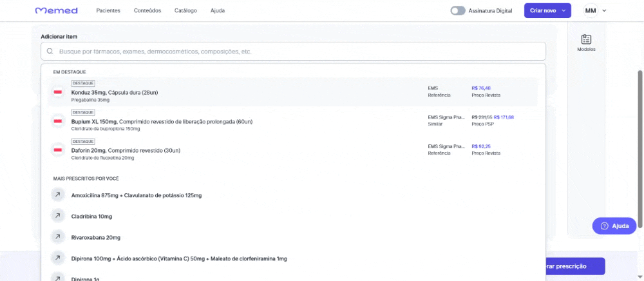Viewport: 644px width, 281px height.
Task: Click the Criar novo button
Action: coord(547,11)
